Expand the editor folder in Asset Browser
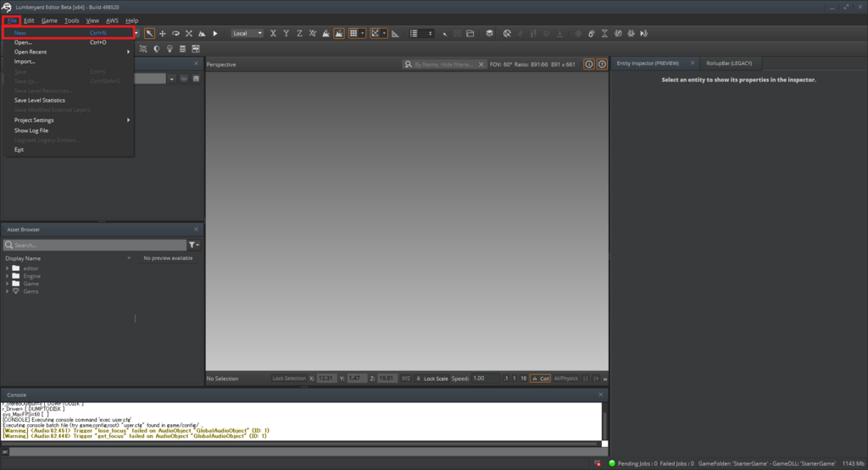The width and height of the screenshot is (868, 470). 7,268
